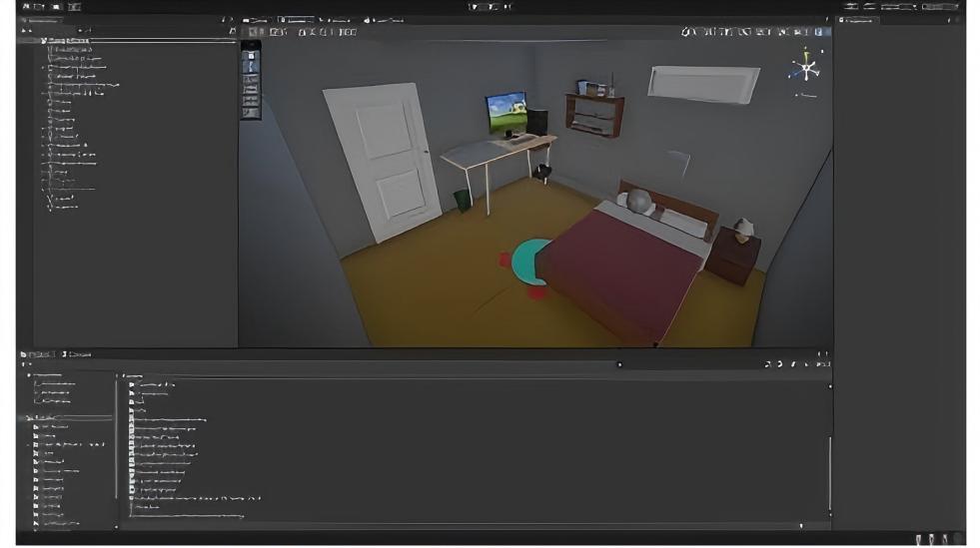Switch to the Console tab

[78, 354]
